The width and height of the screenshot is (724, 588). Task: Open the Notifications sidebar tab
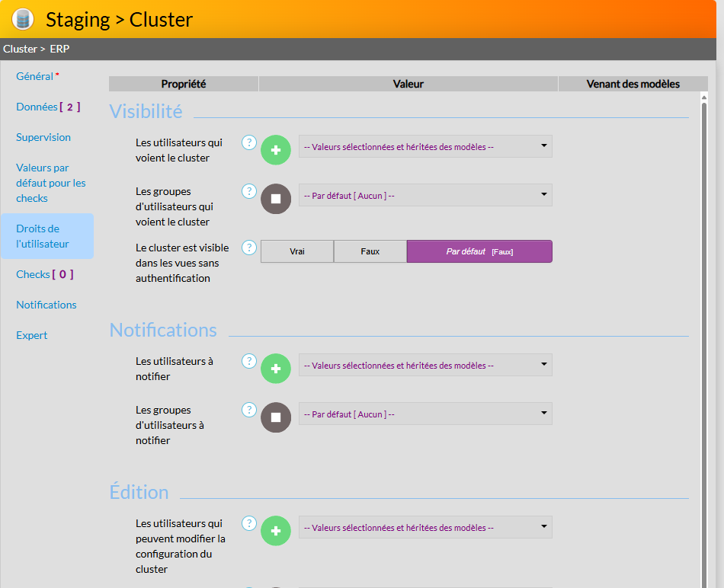pyautogui.click(x=46, y=305)
